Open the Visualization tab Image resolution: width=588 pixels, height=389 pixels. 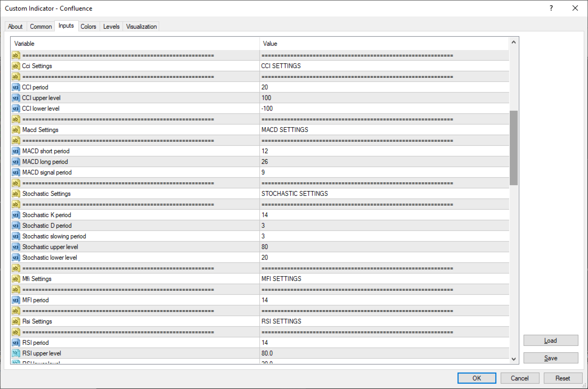point(141,27)
